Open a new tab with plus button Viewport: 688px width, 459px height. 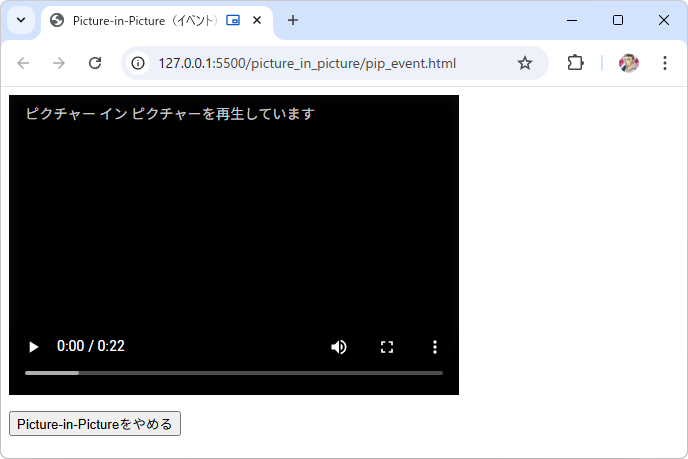(x=293, y=20)
